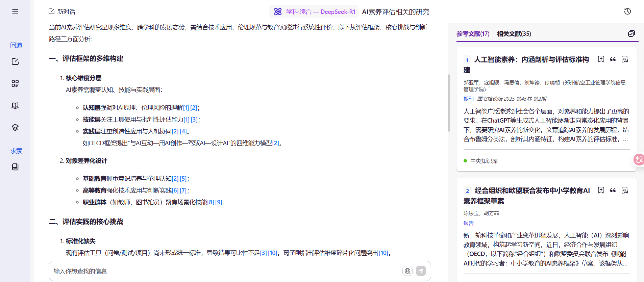Open the 学科·综合 — DeepSeek-R1 model selector
Screen dimensions: 644x282
314,12
